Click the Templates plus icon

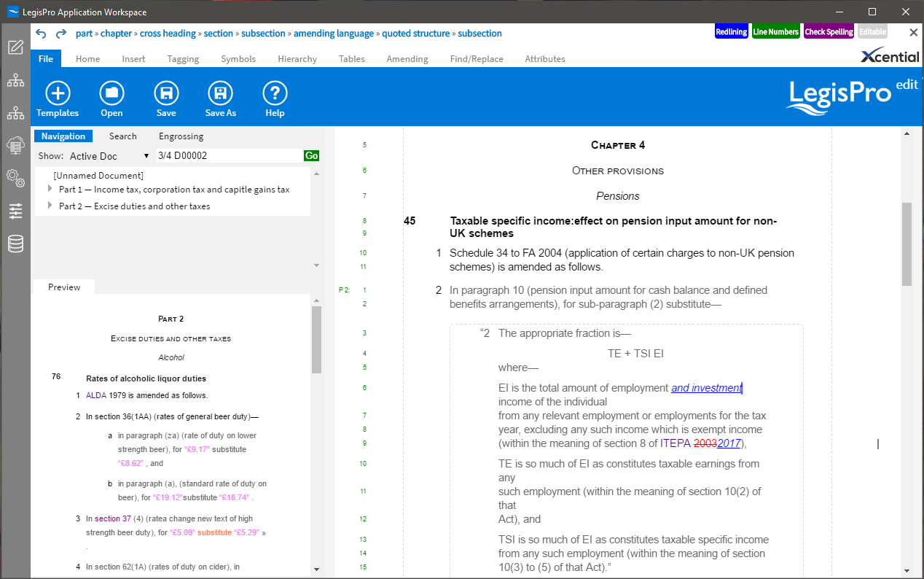(x=58, y=93)
